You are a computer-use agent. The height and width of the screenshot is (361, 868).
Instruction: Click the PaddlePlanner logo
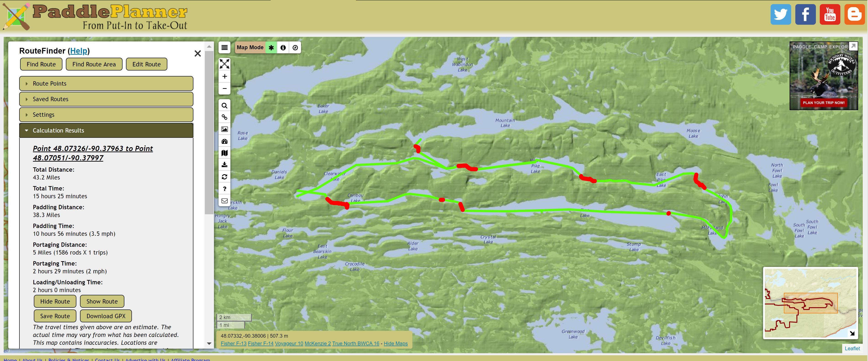point(95,16)
